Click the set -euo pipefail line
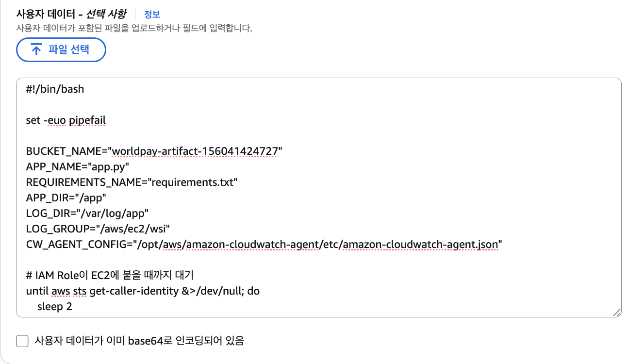 66,120
